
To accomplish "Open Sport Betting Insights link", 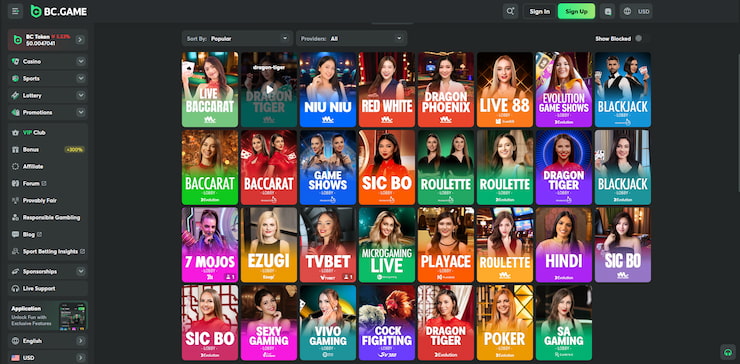I will coord(48,252).
